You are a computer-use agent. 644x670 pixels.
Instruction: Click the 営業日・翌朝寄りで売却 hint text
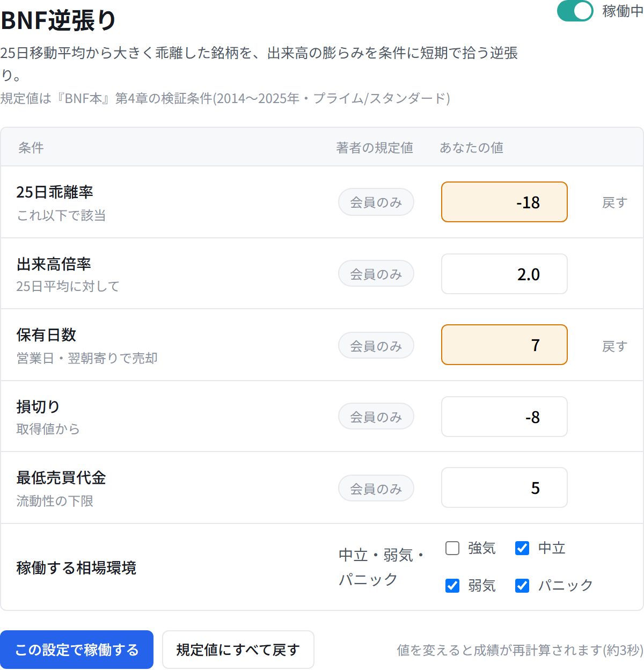(87, 359)
